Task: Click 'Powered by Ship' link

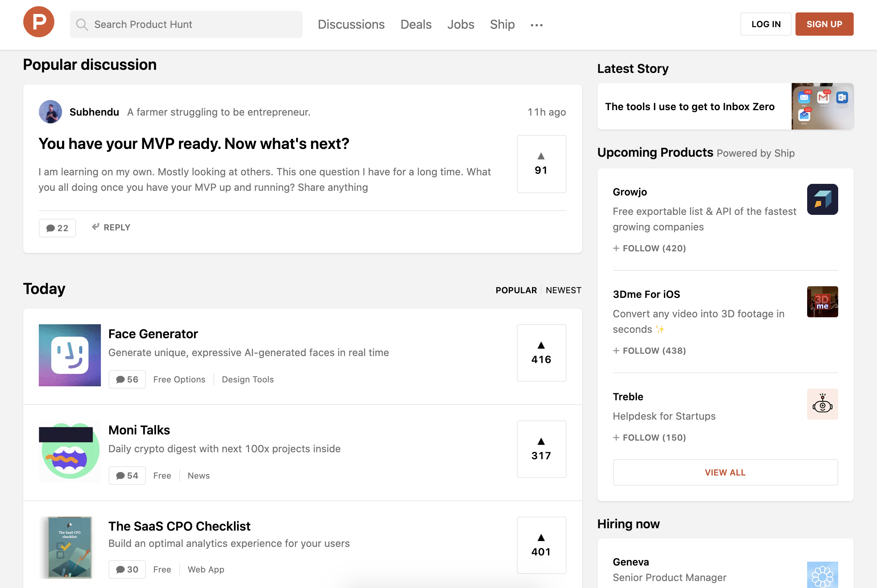Action: [756, 153]
